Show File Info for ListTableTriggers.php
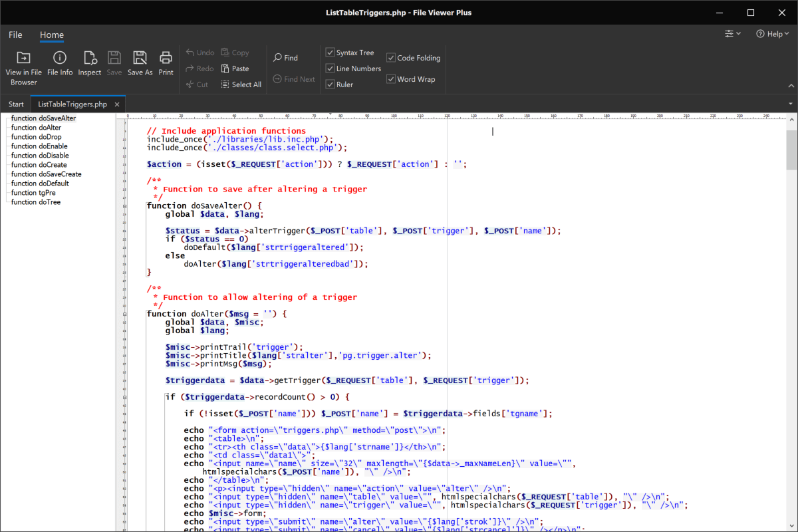 pyautogui.click(x=60, y=64)
